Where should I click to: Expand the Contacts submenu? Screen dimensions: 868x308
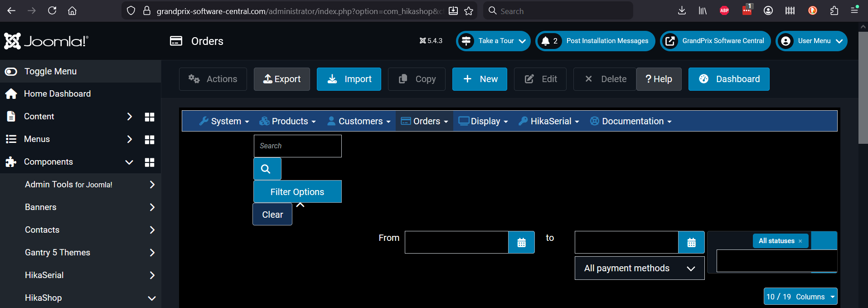(152, 230)
